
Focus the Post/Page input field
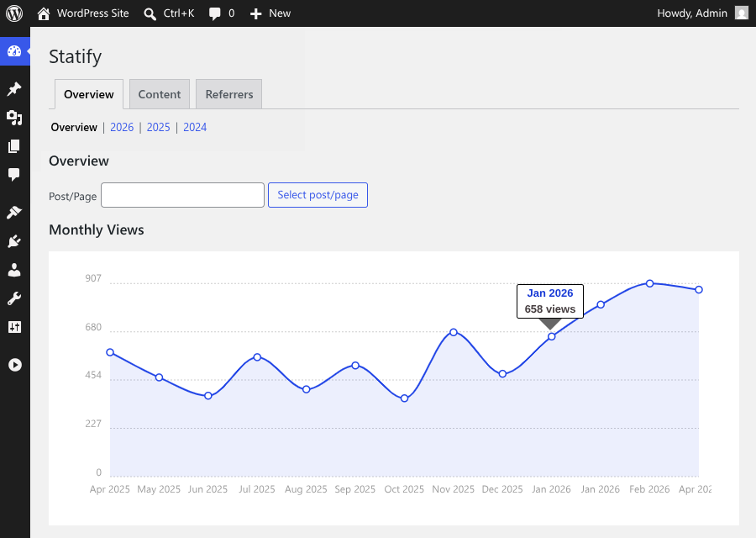183,195
